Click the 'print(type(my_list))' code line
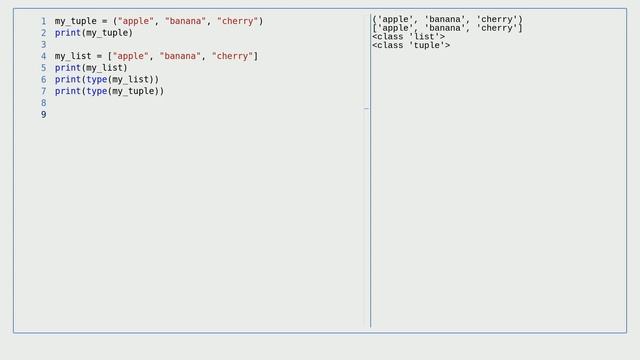The height and width of the screenshot is (360, 640). (107, 80)
